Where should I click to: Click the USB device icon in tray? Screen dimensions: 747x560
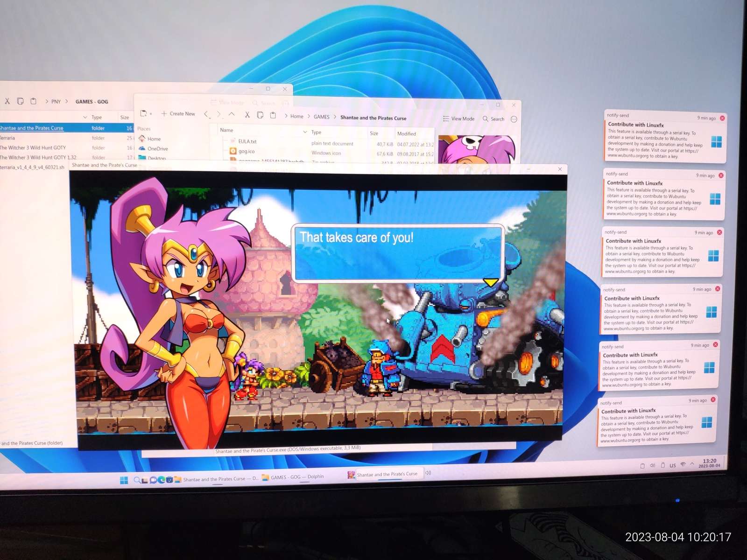662,465
